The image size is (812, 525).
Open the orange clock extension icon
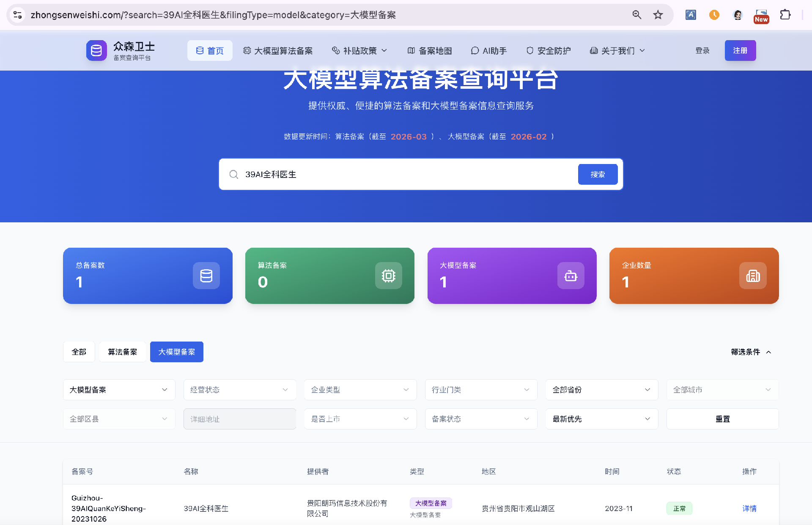point(714,15)
